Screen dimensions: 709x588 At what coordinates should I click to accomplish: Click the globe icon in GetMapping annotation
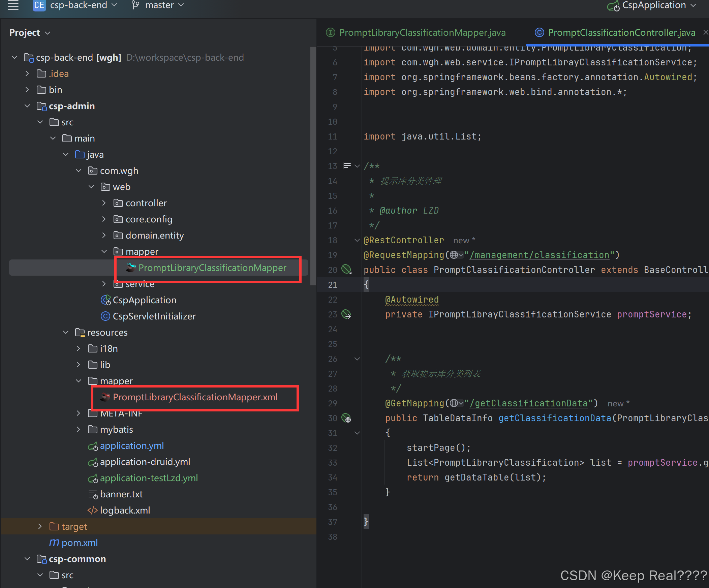tap(454, 403)
